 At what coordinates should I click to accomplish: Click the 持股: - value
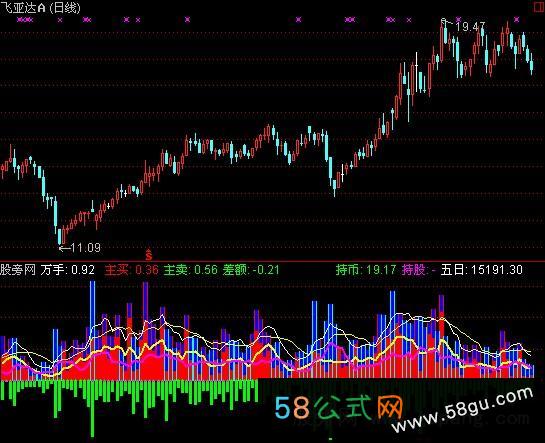(419, 270)
